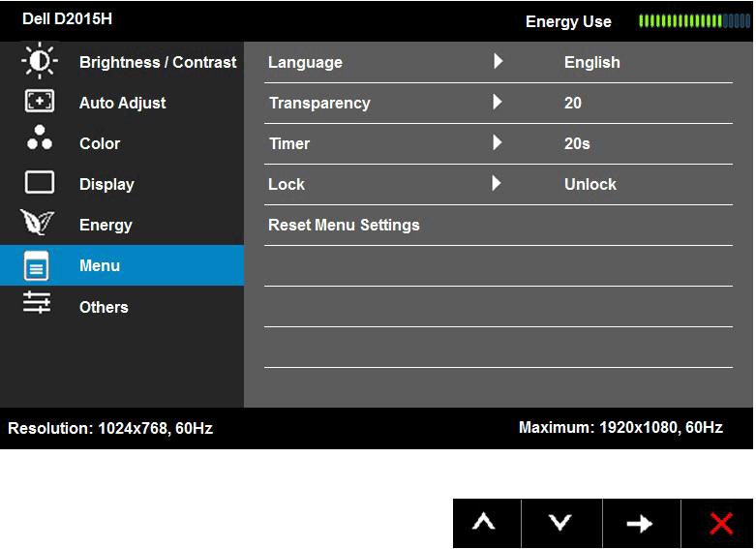Open the Energy menu entry
The width and height of the screenshot is (756, 549).
coord(122,225)
